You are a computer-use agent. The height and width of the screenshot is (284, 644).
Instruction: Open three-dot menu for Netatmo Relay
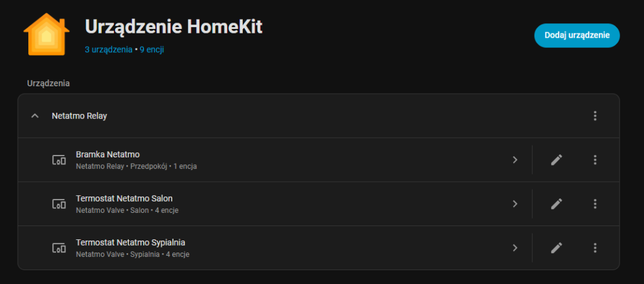[595, 116]
